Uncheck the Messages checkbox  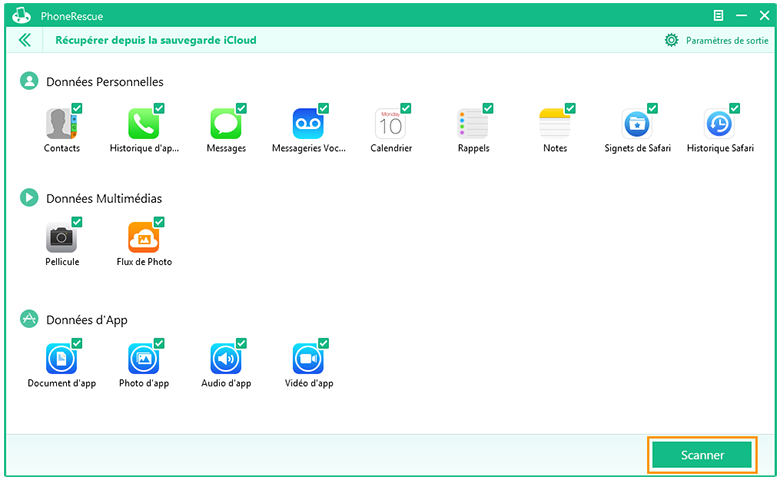click(241, 108)
